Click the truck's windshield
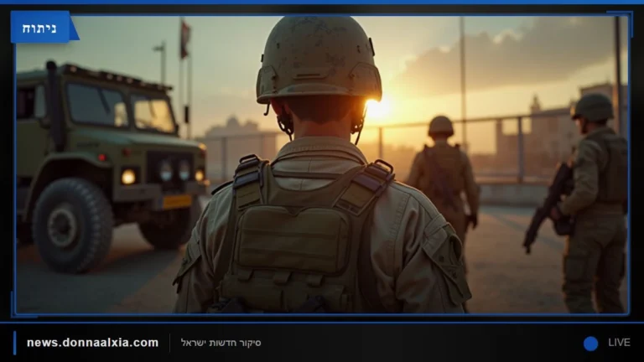The image size is (644, 362). click(121, 108)
